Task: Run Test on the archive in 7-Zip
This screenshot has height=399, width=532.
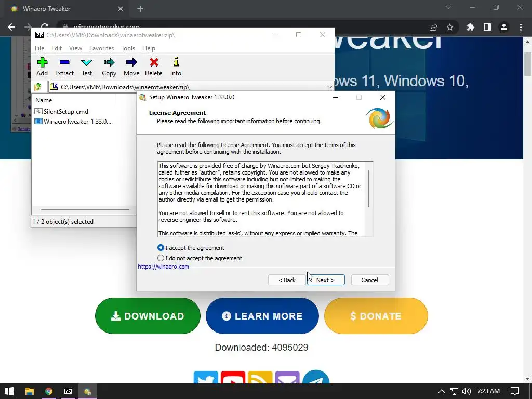Action: click(87, 66)
